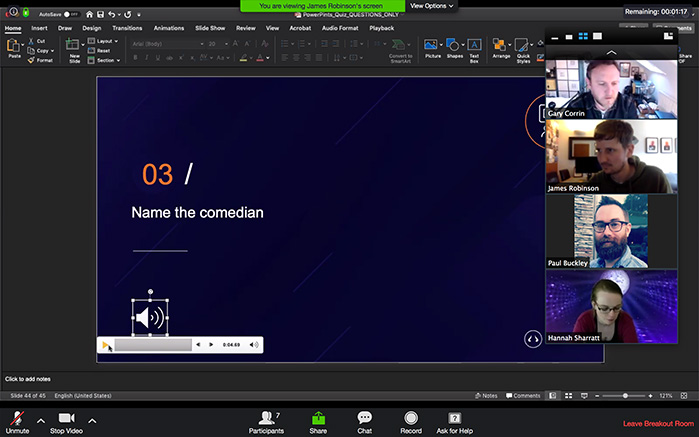The height and width of the screenshot is (437, 699).
Task: Click the circular code-bracket icon on the slide
Action: 533,339
